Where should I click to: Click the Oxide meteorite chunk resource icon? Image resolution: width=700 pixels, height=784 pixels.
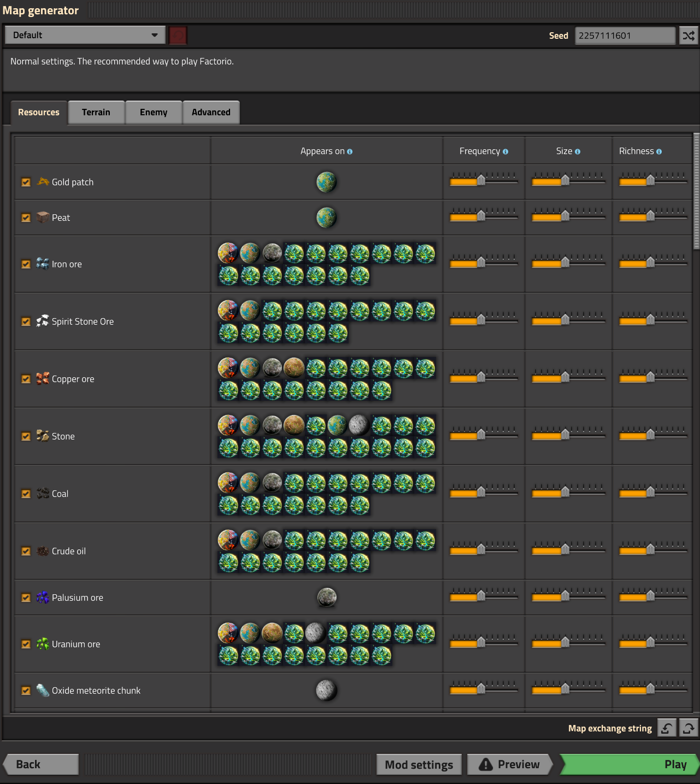tap(43, 690)
